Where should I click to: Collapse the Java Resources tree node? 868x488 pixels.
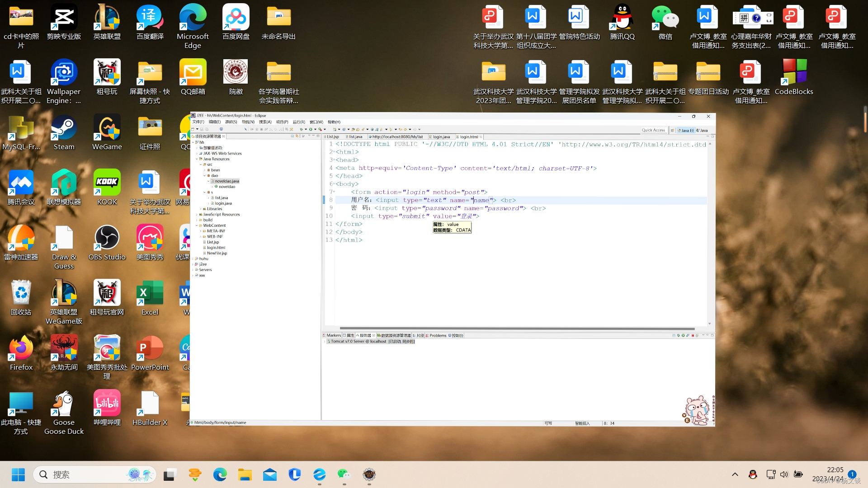[x=197, y=159]
